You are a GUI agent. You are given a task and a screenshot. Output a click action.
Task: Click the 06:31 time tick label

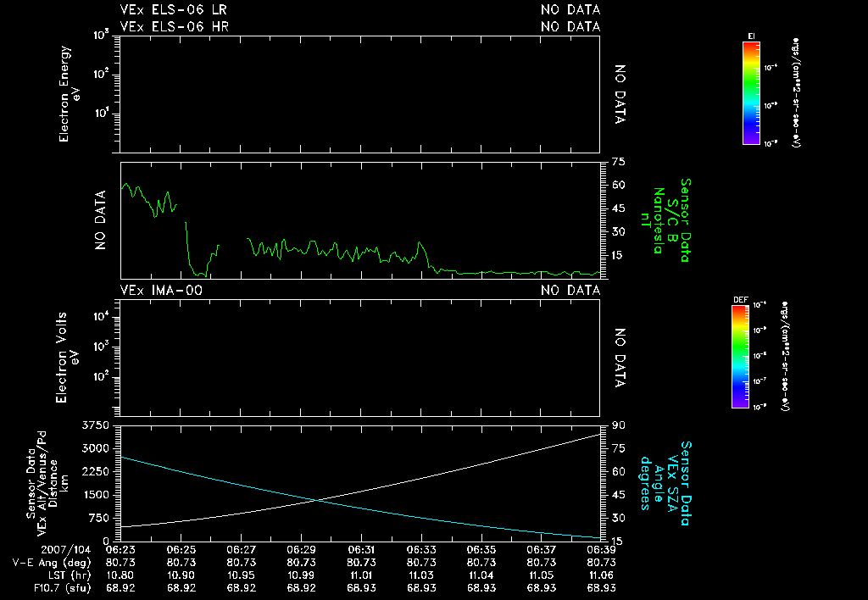(x=361, y=550)
